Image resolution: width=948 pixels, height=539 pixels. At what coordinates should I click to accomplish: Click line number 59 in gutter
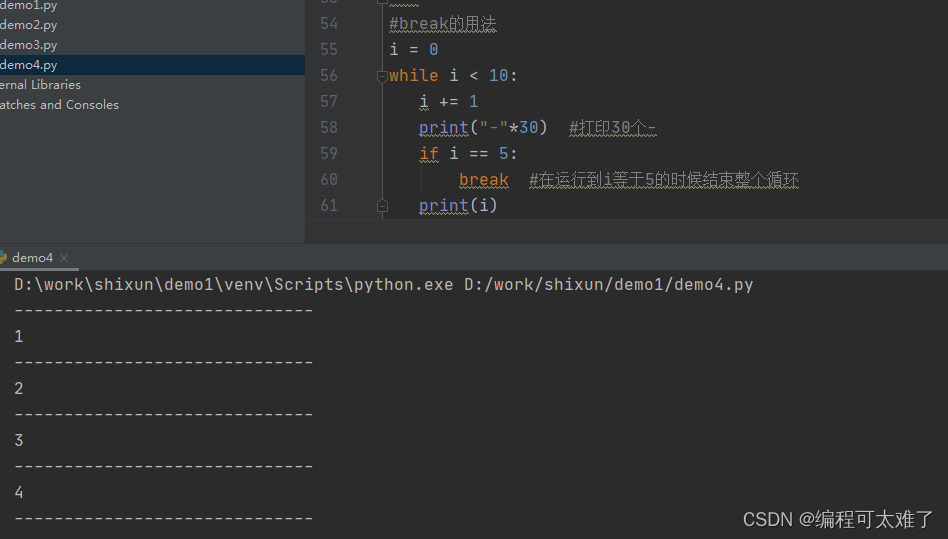pos(329,153)
